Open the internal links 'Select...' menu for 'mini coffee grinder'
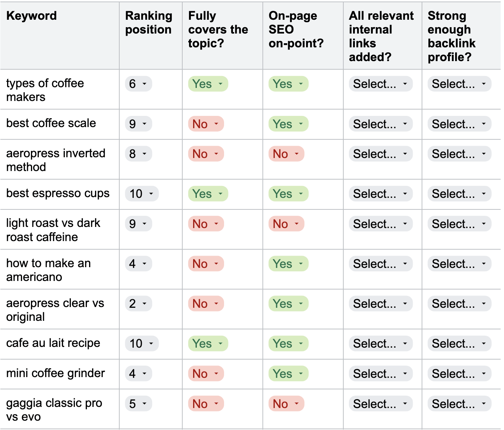The width and height of the screenshot is (504, 430). point(380,373)
